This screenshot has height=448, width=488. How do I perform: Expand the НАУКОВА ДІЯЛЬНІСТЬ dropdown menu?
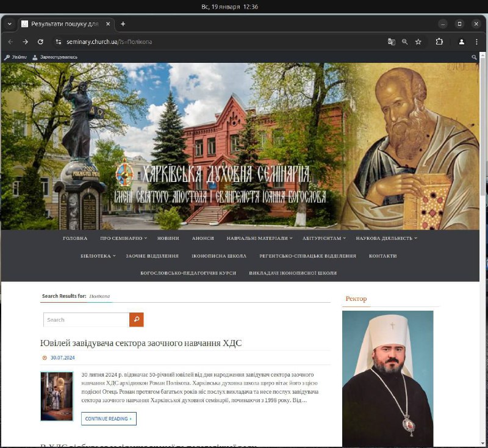pos(387,238)
